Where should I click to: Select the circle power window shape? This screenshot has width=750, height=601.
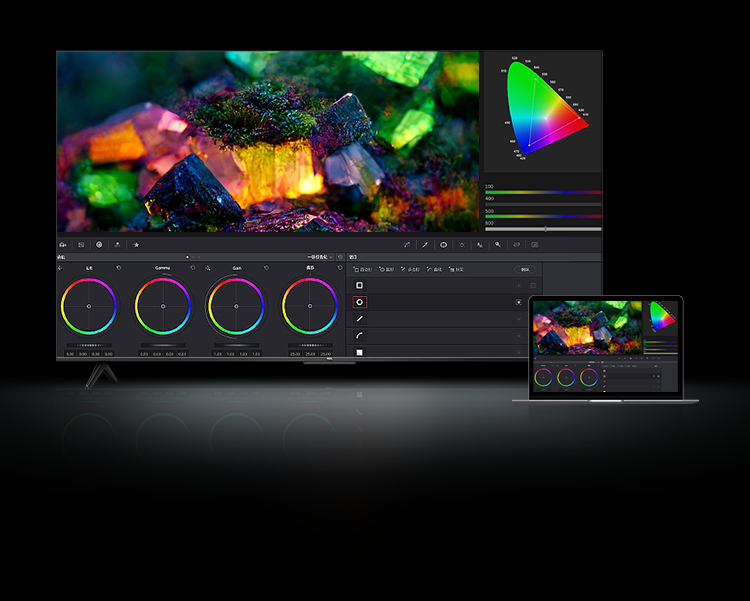[x=359, y=302]
